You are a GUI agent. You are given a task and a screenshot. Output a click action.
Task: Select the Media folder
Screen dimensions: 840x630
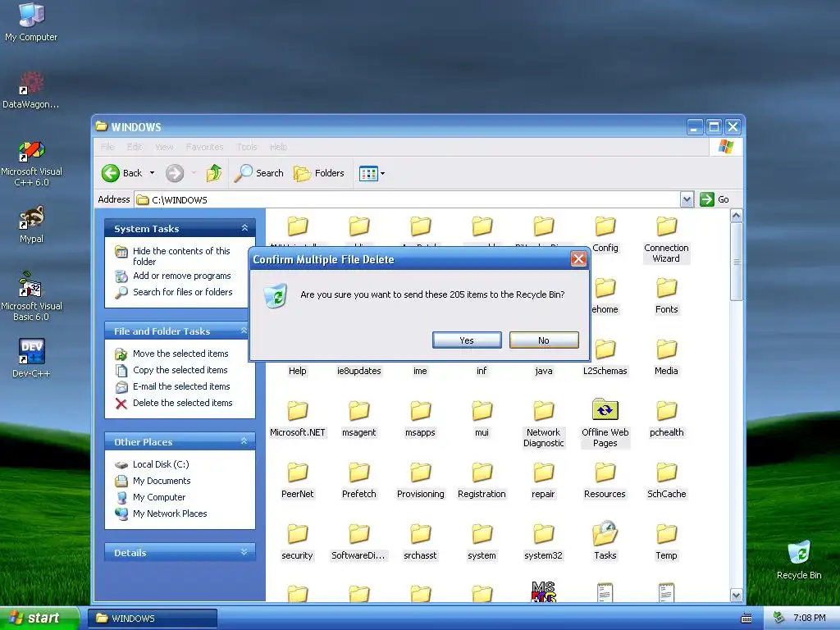(x=666, y=358)
